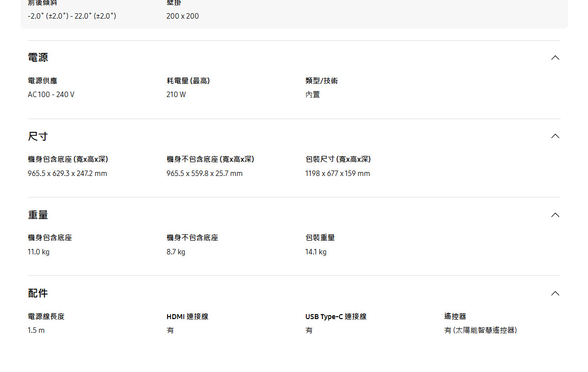Click the HDMI 連接線 label
The image size is (588, 372).
[x=187, y=317]
